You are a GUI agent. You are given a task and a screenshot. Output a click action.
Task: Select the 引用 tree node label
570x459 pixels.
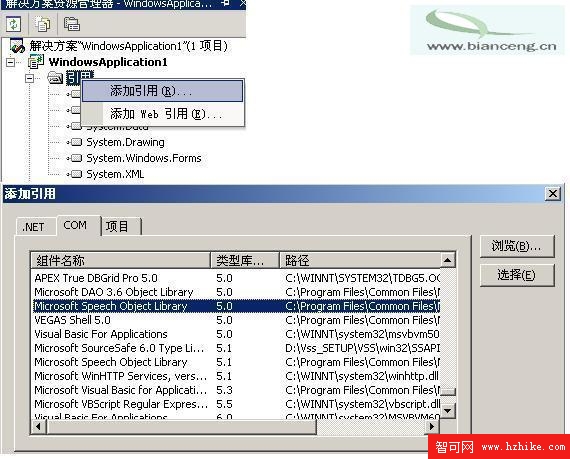pyautogui.click(x=80, y=77)
